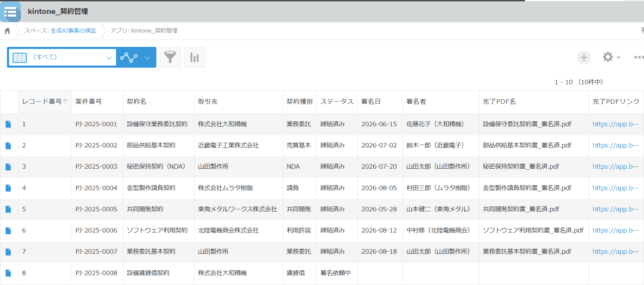Open record 5 detail icon
The image size is (644, 285).
[8, 209]
